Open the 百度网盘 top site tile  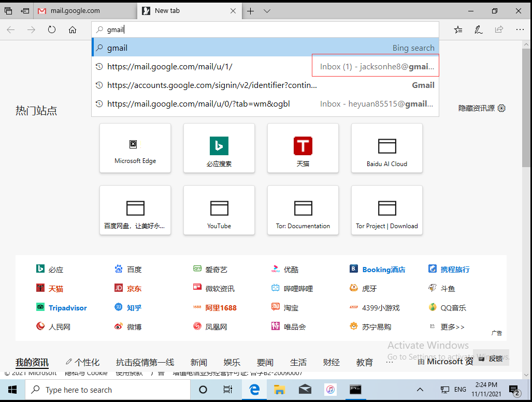point(135,210)
